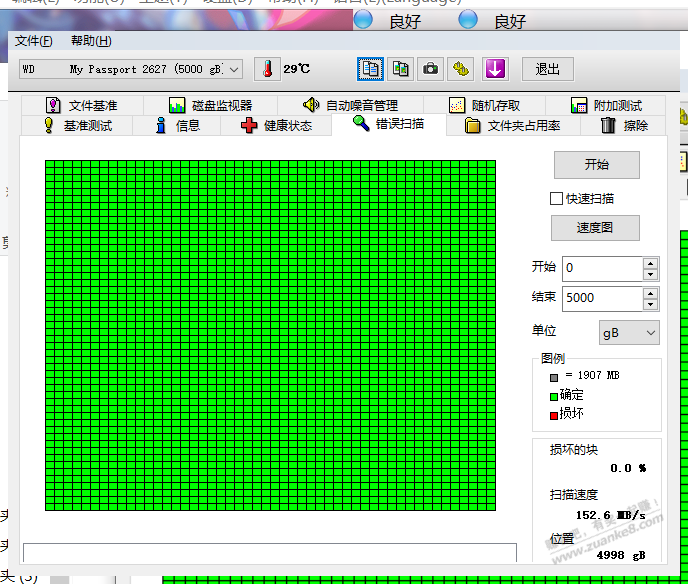Click the copy text to clipboard icon
The width and height of the screenshot is (688, 584).
(x=371, y=69)
